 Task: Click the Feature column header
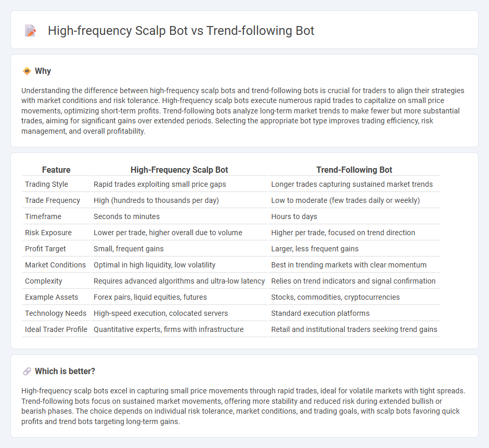[x=56, y=170]
